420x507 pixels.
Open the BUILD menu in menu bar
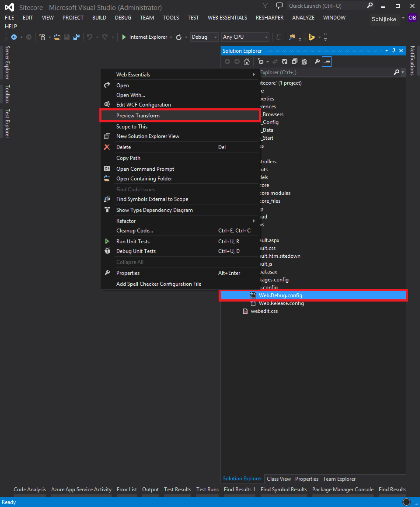[x=99, y=18]
